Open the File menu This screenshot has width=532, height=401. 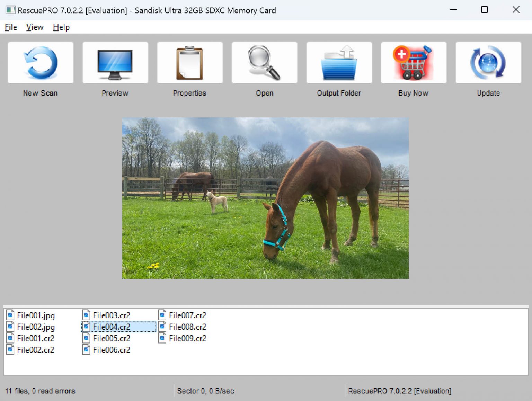coord(10,27)
